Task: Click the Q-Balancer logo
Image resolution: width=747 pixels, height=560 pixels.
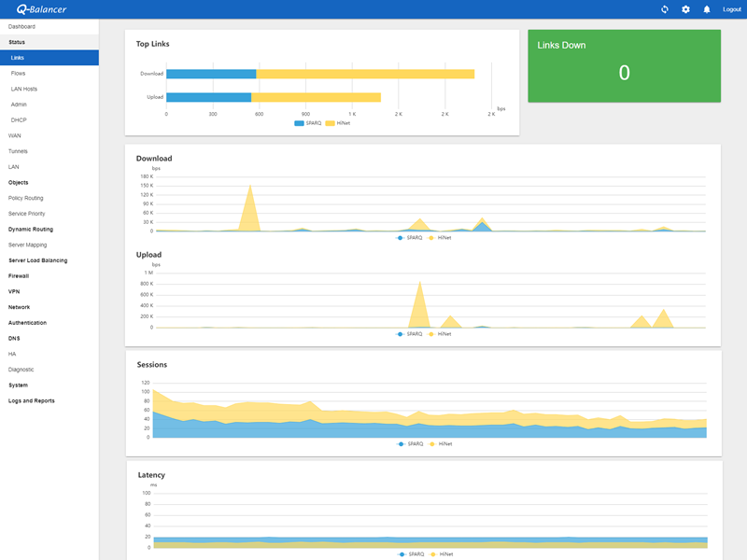Action: (x=41, y=9)
